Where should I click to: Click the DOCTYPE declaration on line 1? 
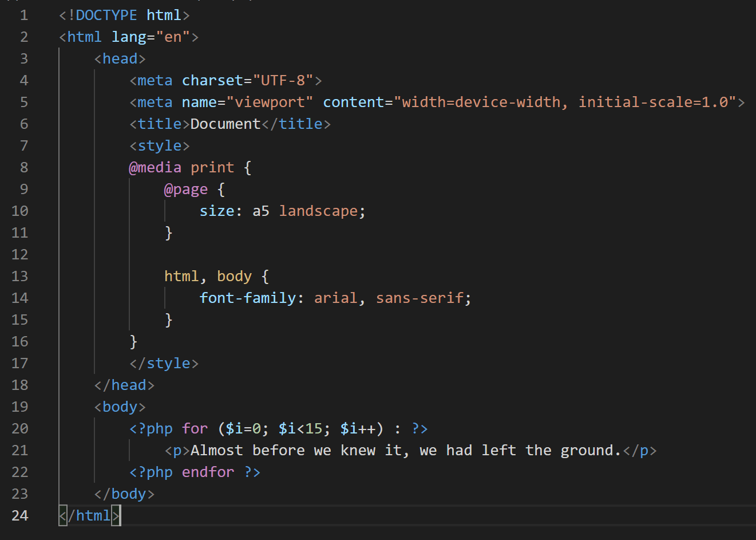coord(123,15)
